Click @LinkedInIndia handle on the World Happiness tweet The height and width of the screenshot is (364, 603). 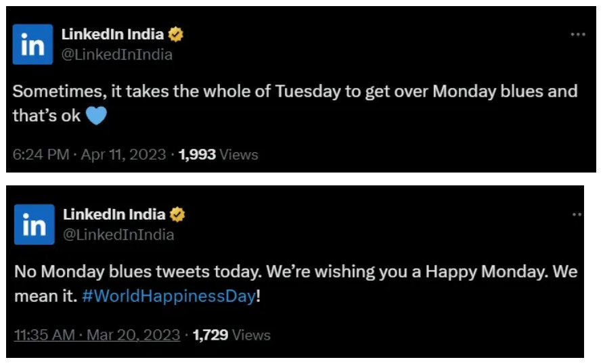[118, 235]
